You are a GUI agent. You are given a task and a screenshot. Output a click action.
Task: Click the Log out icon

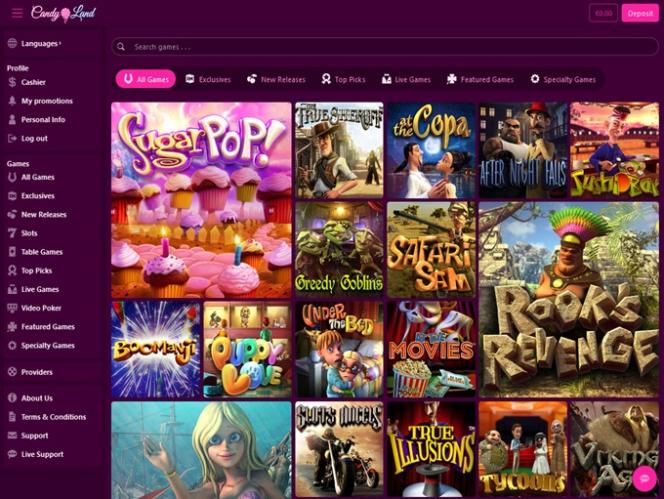(12, 138)
